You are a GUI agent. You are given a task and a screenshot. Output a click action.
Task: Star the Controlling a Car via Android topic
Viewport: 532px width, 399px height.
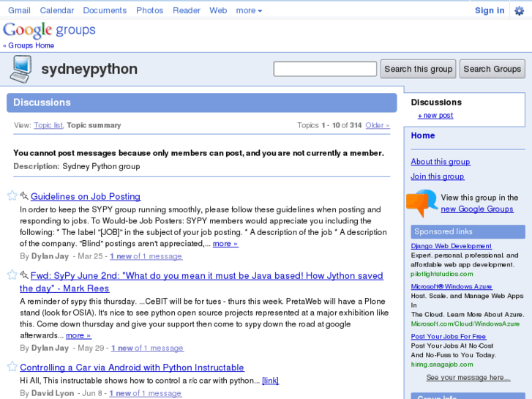click(12, 366)
